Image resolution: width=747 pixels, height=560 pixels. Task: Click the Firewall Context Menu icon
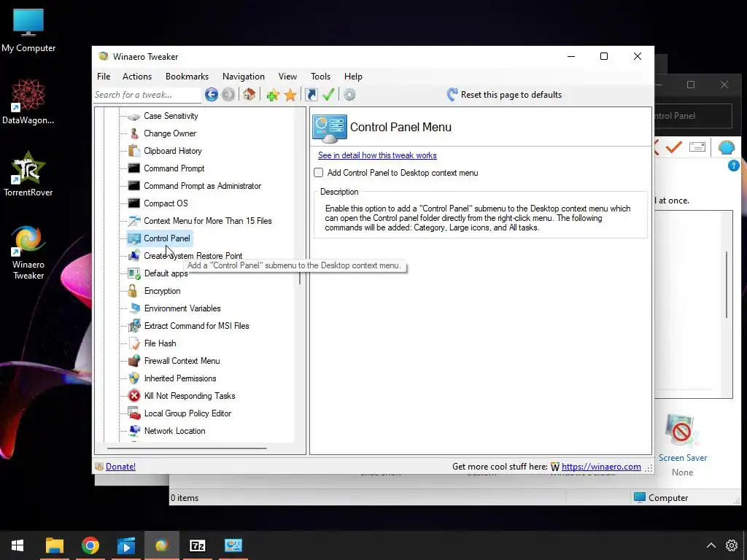tap(134, 360)
